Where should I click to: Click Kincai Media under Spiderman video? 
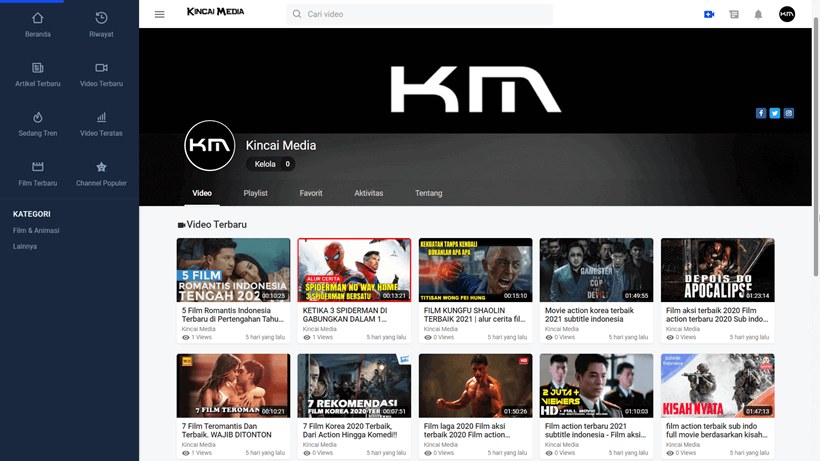pyautogui.click(x=319, y=329)
